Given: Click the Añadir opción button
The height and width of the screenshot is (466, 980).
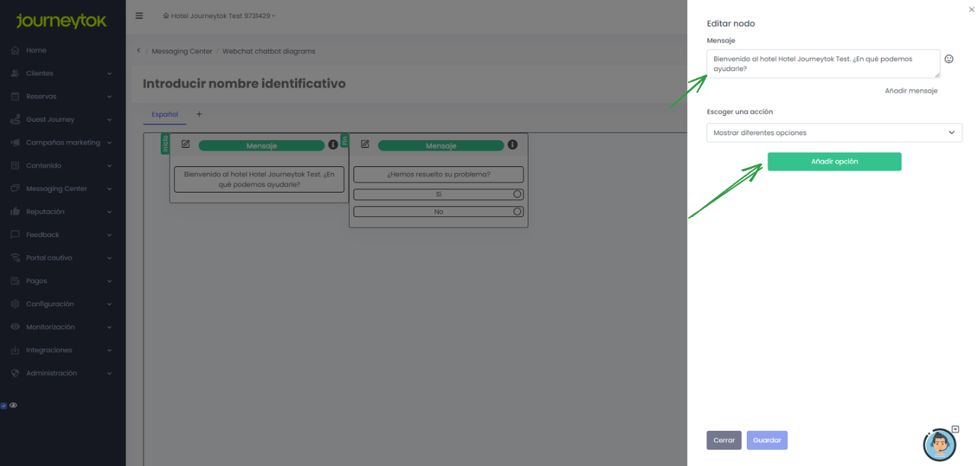Looking at the screenshot, I should (834, 161).
